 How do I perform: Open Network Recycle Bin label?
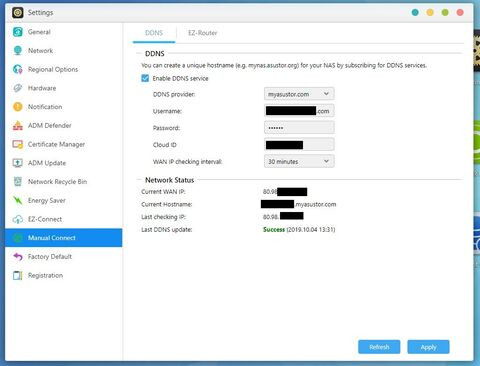click(57, 182)
